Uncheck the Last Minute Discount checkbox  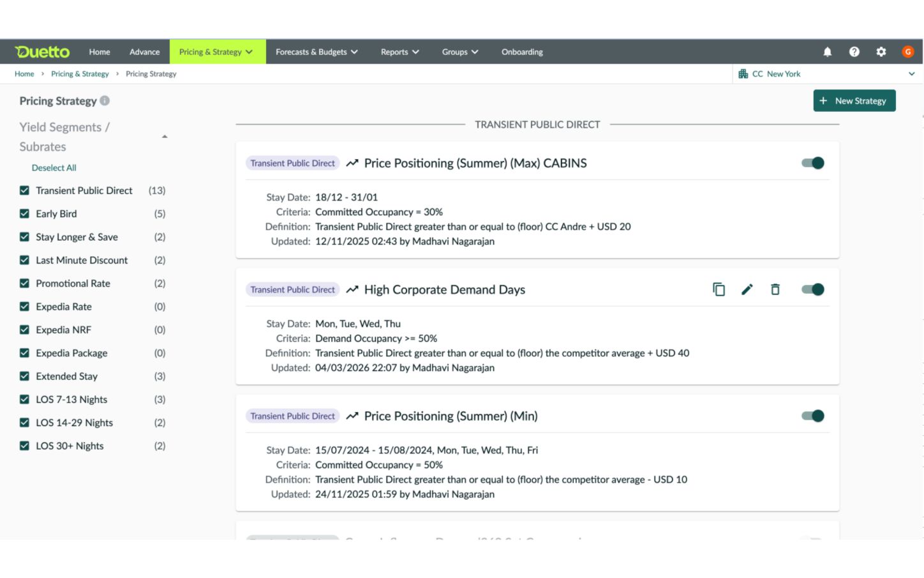24,260
